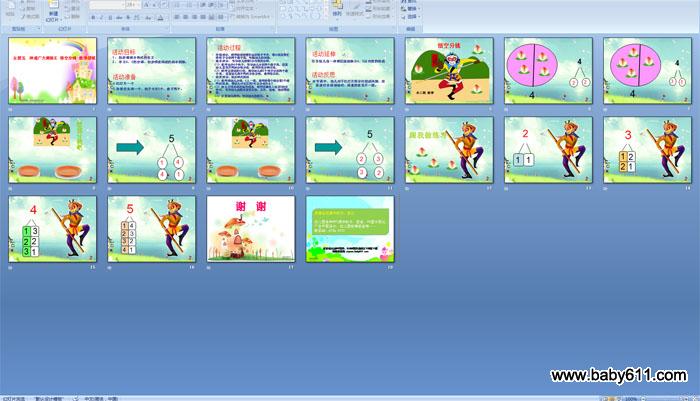Click the Increase Font Size icon

(x=146, y=5)
